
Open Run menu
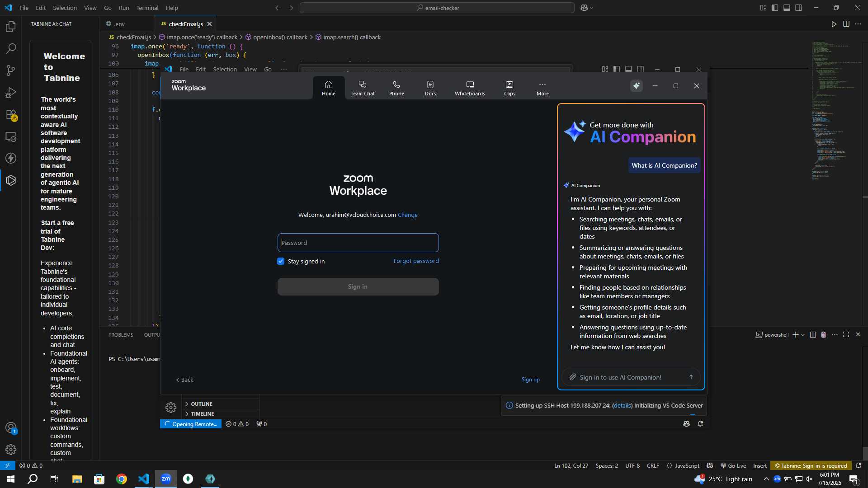click(x=124, y=8)
